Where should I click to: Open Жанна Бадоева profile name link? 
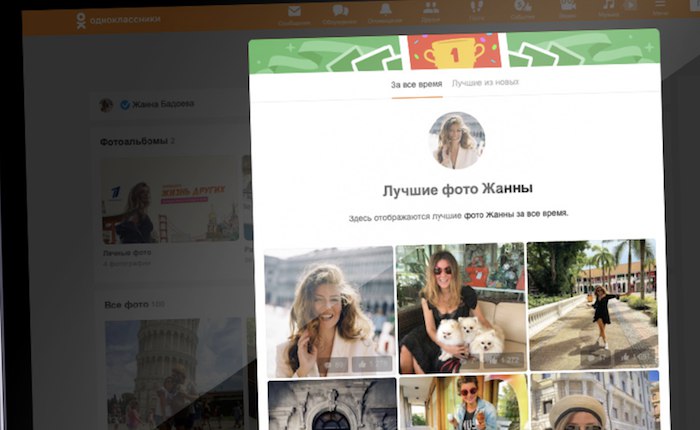coord(163,104)
